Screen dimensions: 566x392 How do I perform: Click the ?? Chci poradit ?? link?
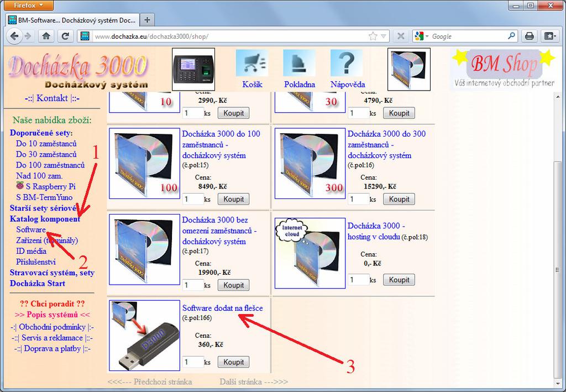(x=52, y=304)
